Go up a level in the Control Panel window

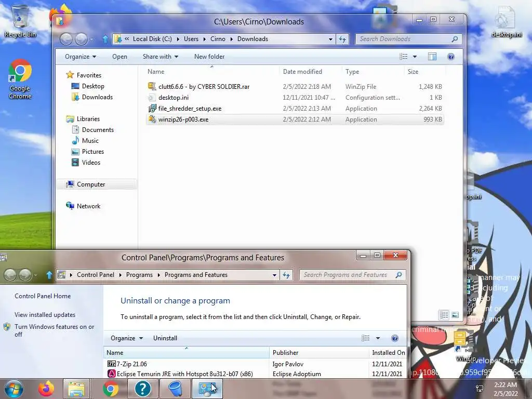coord(49,275)
